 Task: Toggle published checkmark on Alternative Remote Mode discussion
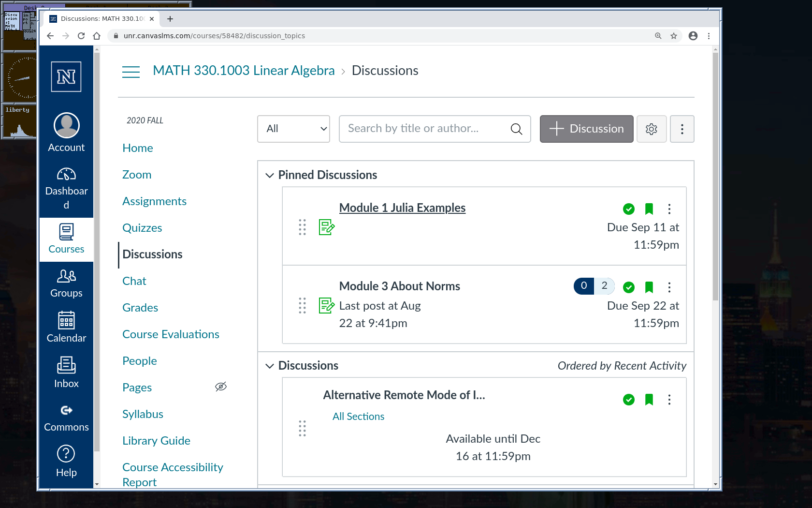628,400
